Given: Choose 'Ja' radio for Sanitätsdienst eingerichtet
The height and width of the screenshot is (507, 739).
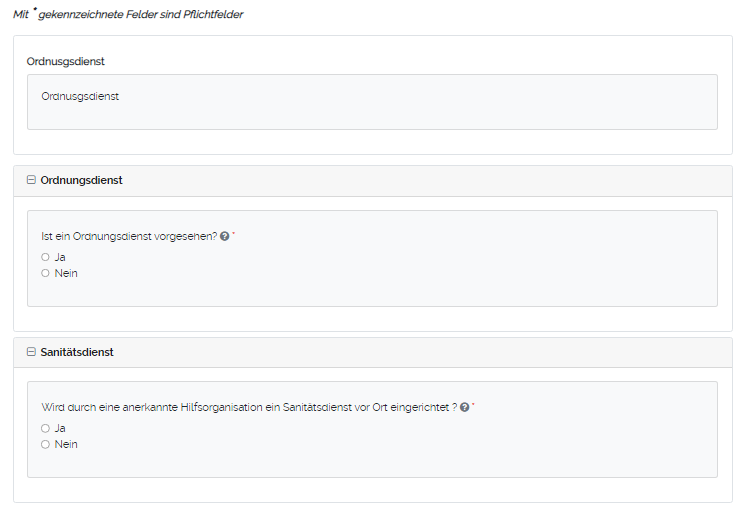Looking at the screenshot, I should (x=45, y=428).
